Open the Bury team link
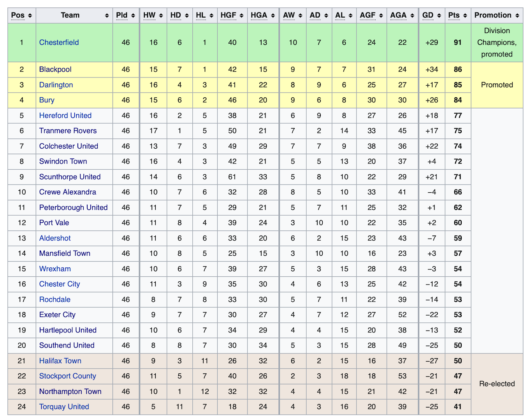This screenshot has height=420, width=529. coord(47,100)
